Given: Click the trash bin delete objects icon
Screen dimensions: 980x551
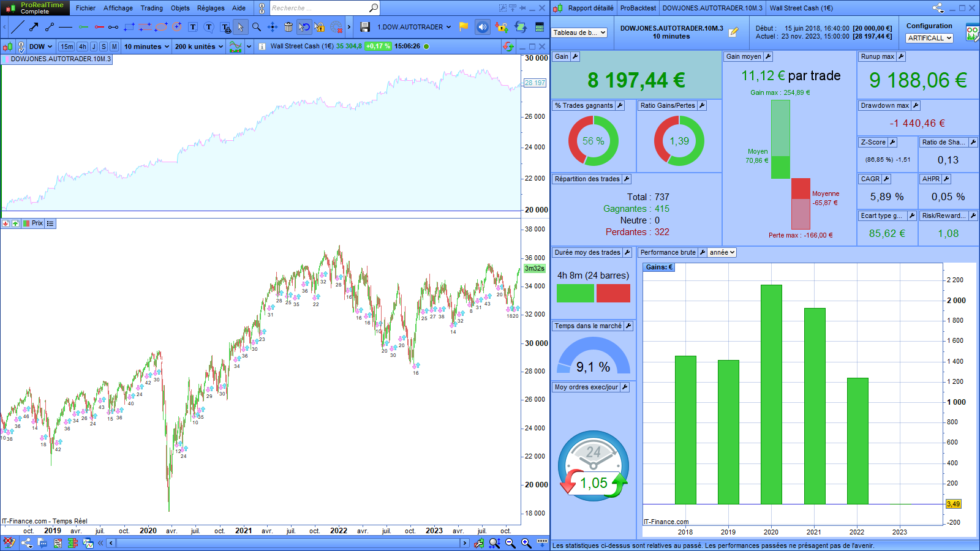Looking at the screenshot, I should tap(288, 27).
